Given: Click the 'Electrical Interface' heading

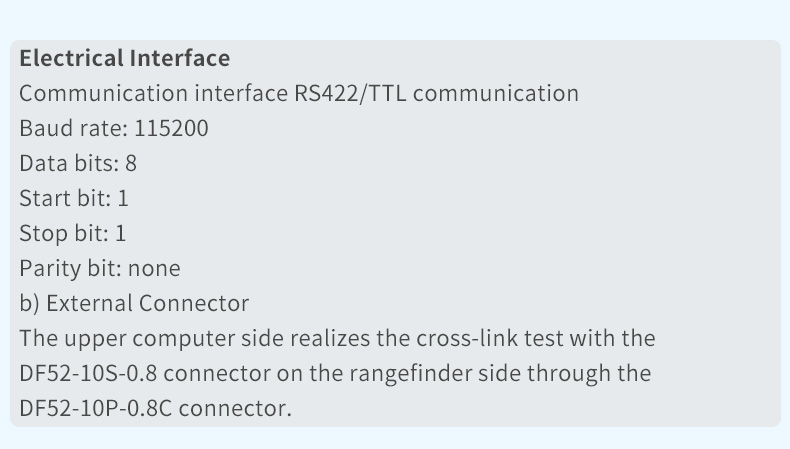Looking at the screenshot, I should [124, 58].
